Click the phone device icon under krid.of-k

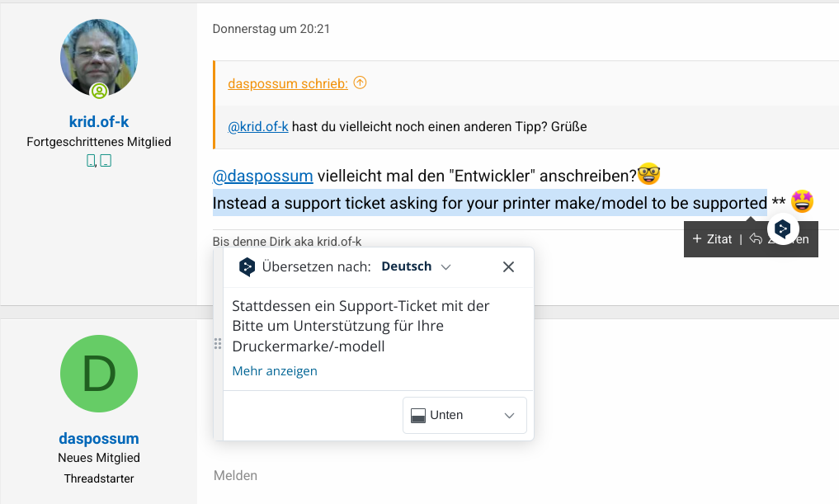click(91, 161)
